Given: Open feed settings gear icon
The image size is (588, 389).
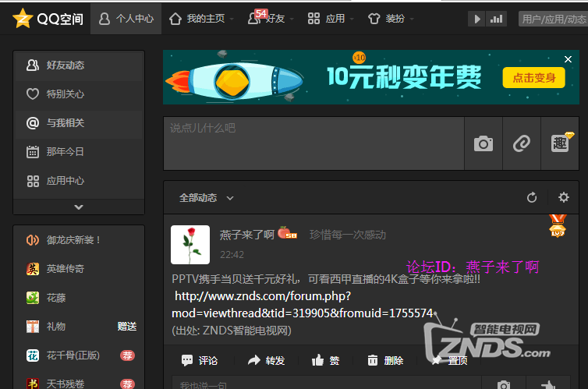Looking at the screenshot, I should (x=564, y=198).
